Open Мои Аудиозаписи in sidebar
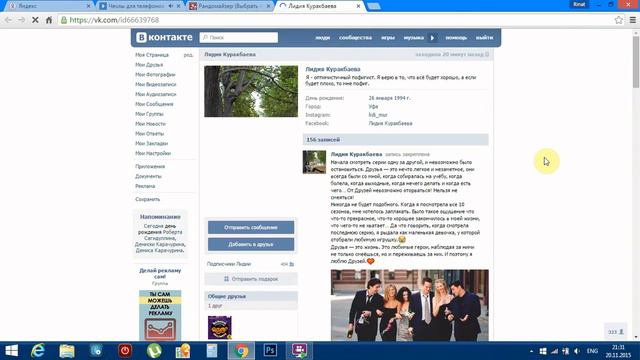 click(x=156, y=94)
